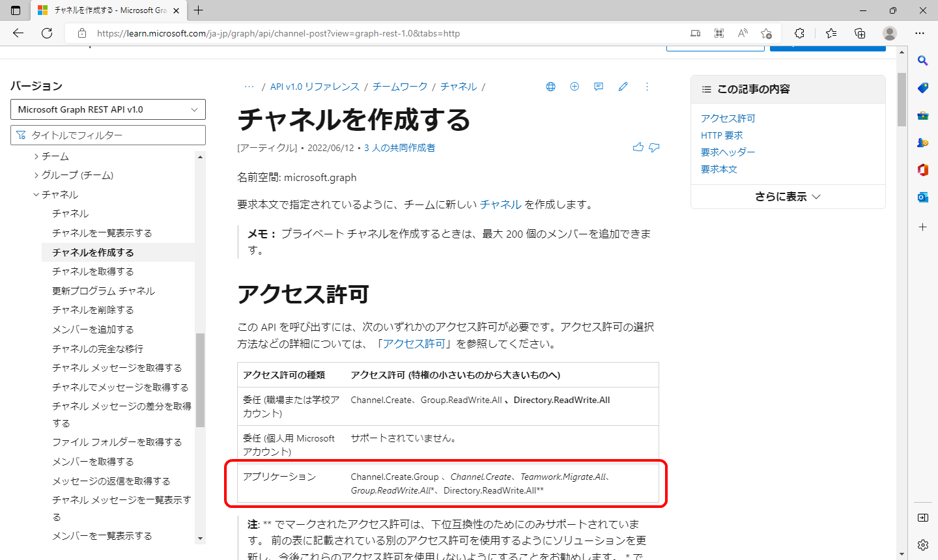Select チャネルを取得する in the tree
Image resolution: width=938 pixels, height=560 pixels.
pos(93,272)
